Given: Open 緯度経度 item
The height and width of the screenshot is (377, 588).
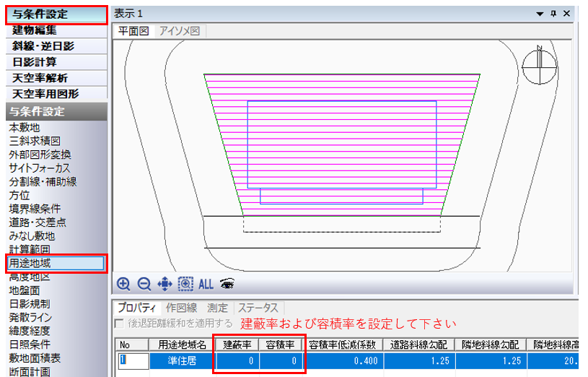Looking at the screenshot, I should [x=30, y=331].
